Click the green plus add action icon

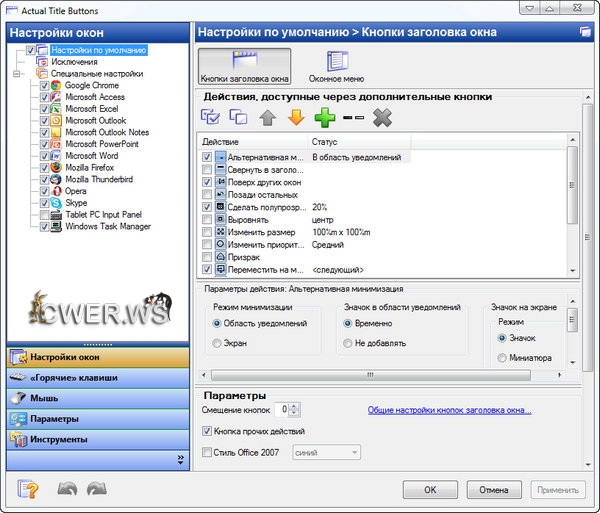[x=323, y=118]
